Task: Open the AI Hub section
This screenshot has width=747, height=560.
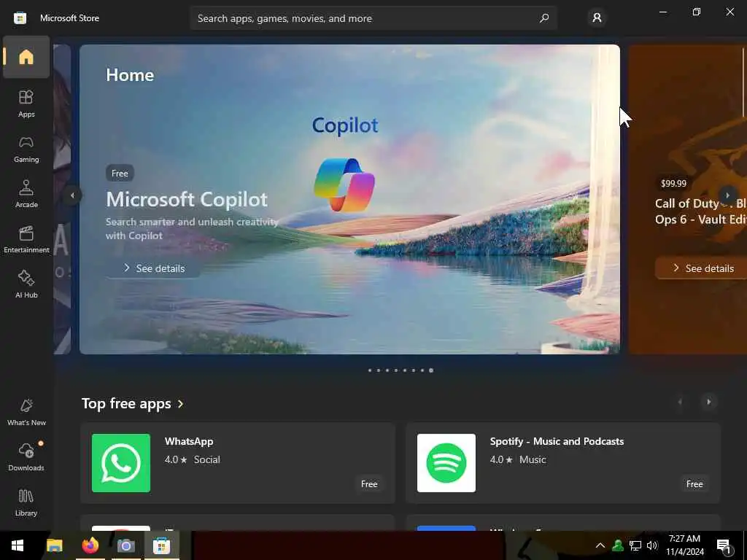Action: [26, 285]
